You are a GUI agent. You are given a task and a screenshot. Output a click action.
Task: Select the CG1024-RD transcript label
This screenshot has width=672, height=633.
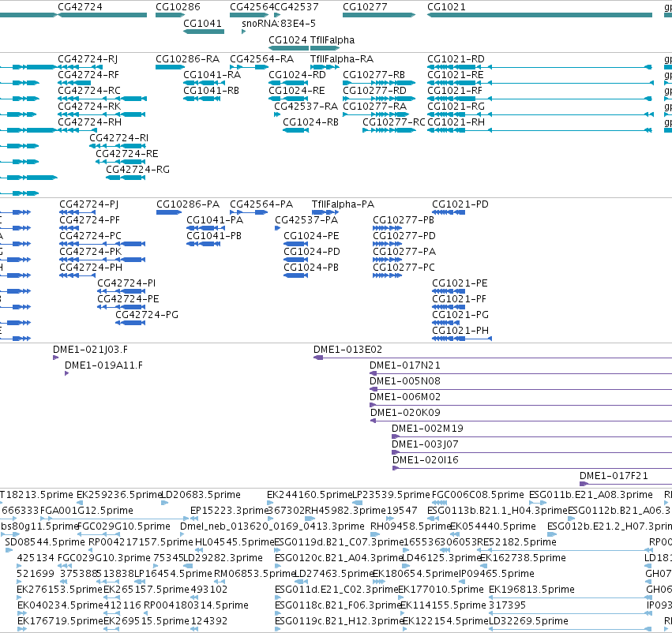coord(297,75)
